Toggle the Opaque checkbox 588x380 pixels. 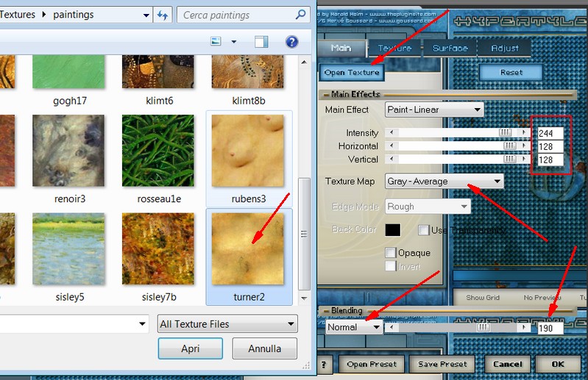[x=390, y=252]
